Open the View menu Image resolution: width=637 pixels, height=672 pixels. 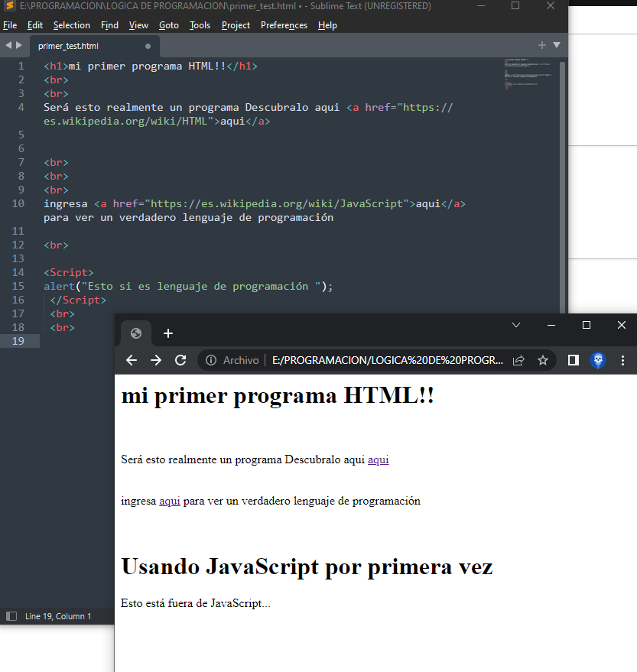138,25
